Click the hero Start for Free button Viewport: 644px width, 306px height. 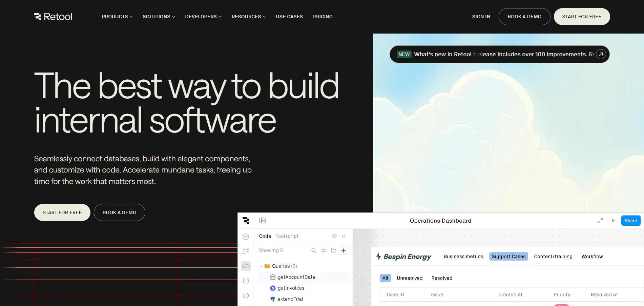(62, 212)
